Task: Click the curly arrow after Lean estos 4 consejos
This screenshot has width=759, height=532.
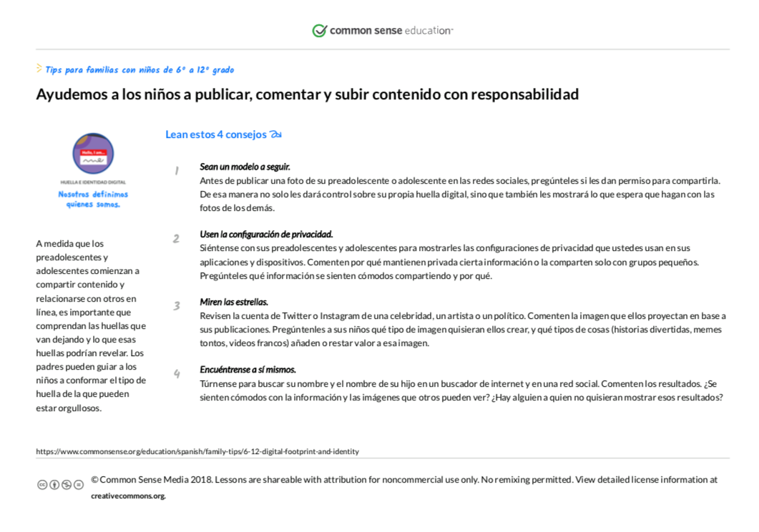Action: [276, 134]
